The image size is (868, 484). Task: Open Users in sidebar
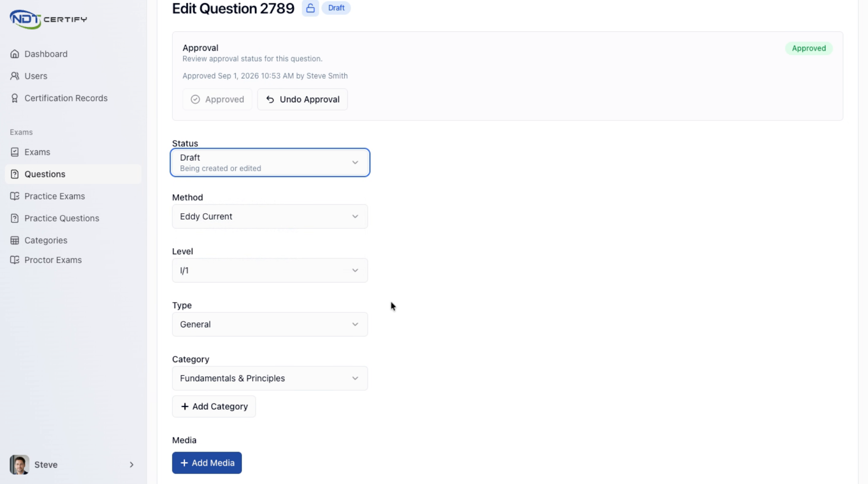73,76
